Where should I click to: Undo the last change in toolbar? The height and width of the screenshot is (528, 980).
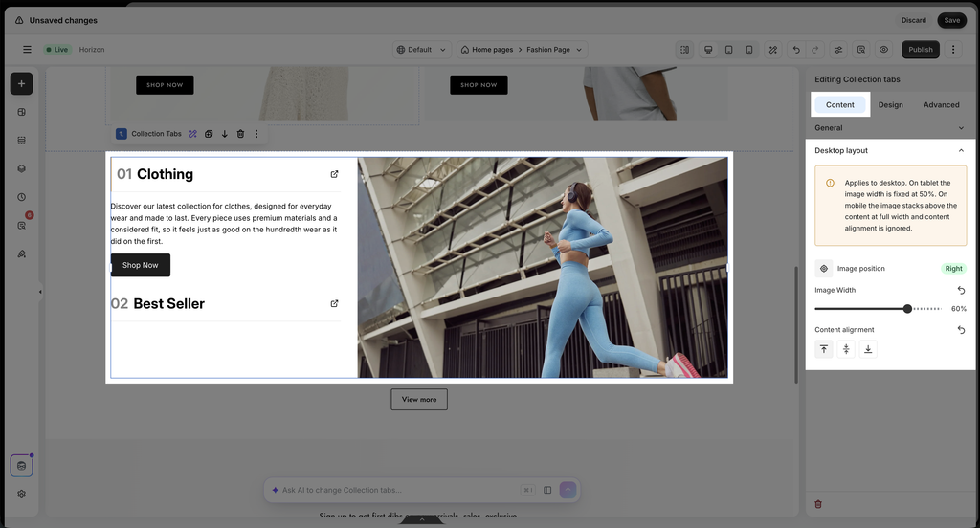coord(796,50)
